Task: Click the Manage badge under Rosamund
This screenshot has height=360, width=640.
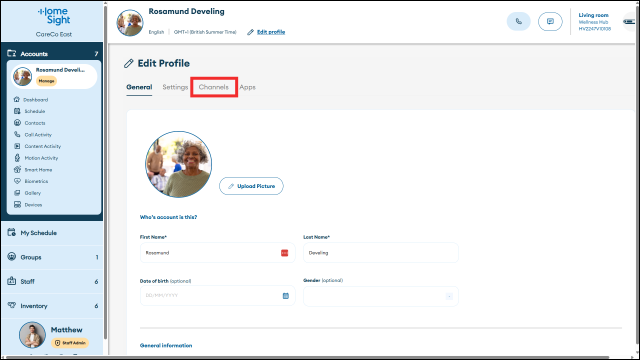Action: (x=46, y=81)
